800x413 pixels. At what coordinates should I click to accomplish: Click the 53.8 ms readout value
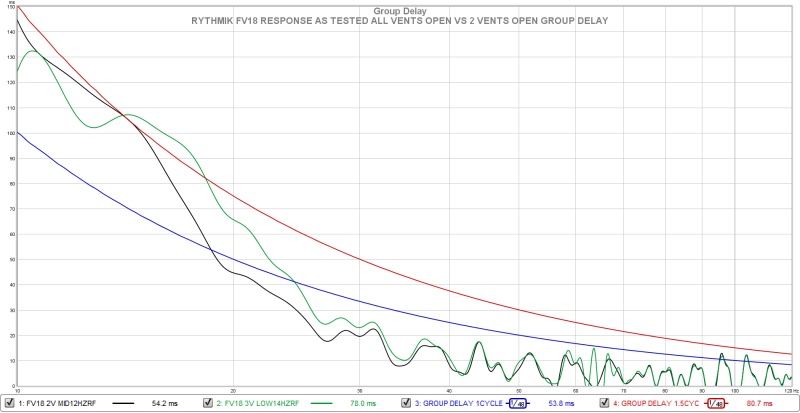tap(558, 403)
